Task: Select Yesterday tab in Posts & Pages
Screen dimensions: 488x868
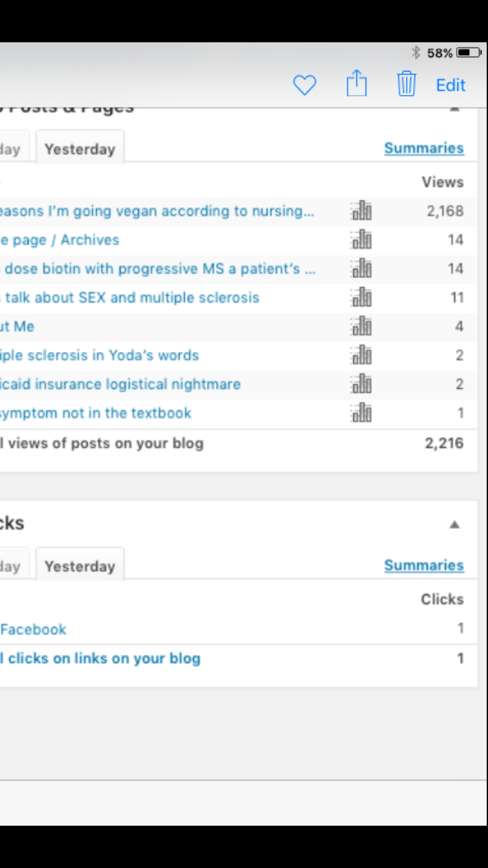Action: [x=79, y=148]
